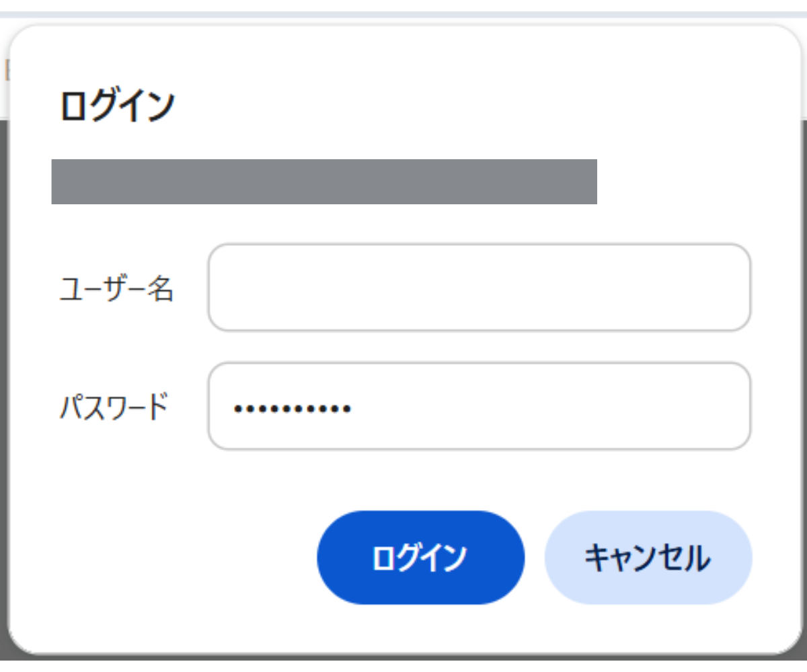Image resolution: width=807 pixels, height=672 pixels.
Task: Focus the パスワード input field
Action: point(479,407)
